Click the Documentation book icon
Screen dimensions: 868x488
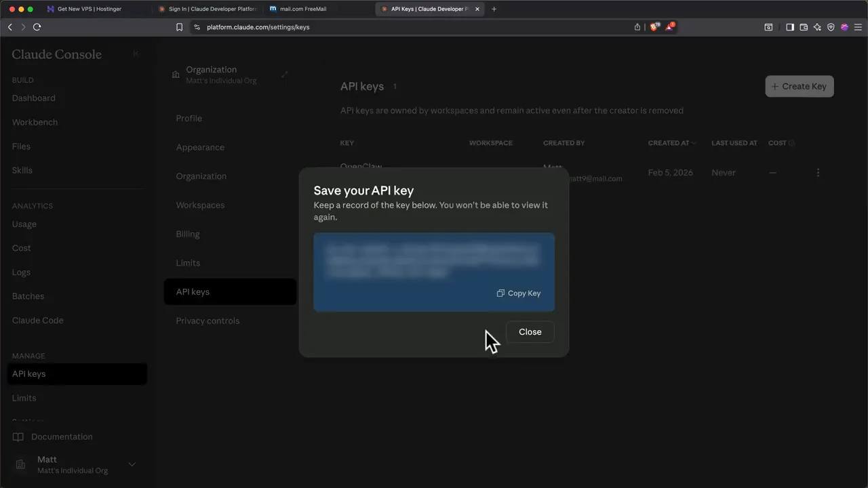tap(18, 437)
